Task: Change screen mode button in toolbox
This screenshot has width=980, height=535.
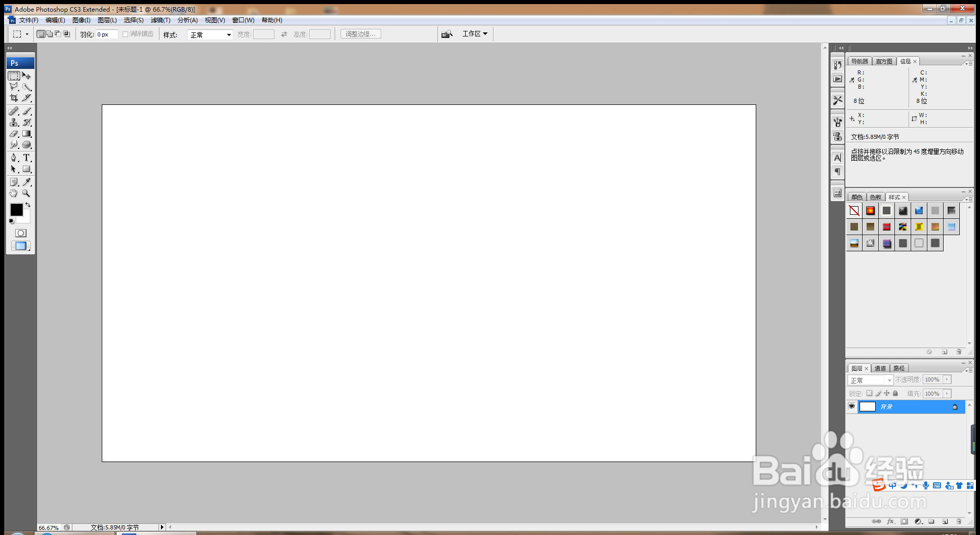Action: click(21, 246)
